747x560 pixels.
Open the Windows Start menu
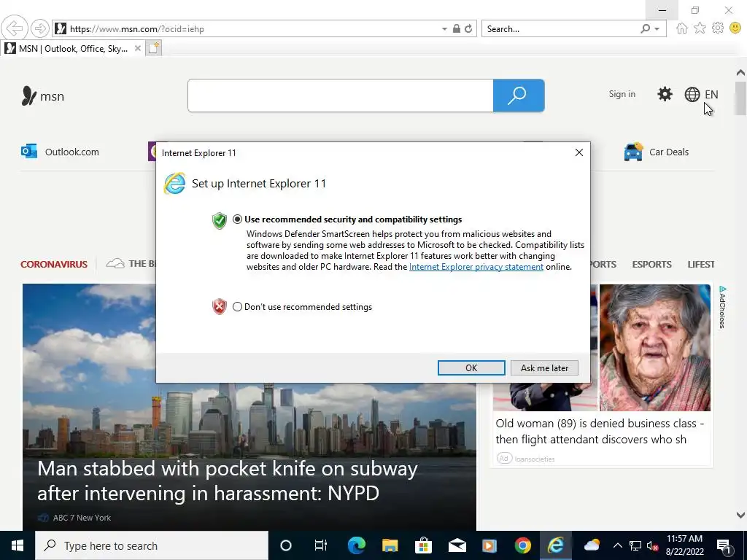18,545
